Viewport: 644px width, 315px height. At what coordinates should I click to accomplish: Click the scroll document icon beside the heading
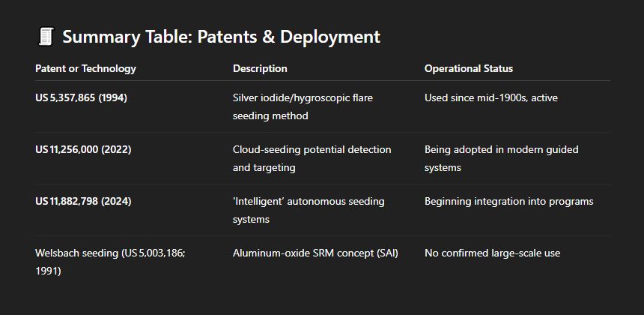pyautogui.click(x=46, y=37)
